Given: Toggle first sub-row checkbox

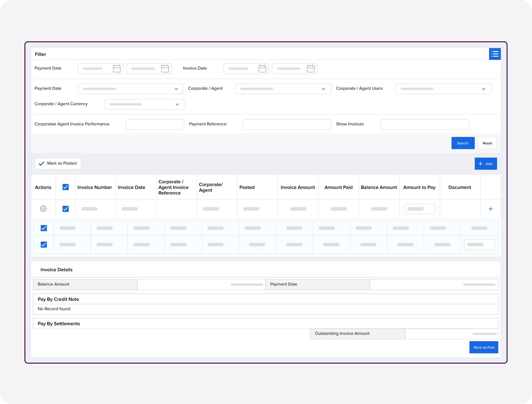Looking at the screenshot, I should coord(44,228).
